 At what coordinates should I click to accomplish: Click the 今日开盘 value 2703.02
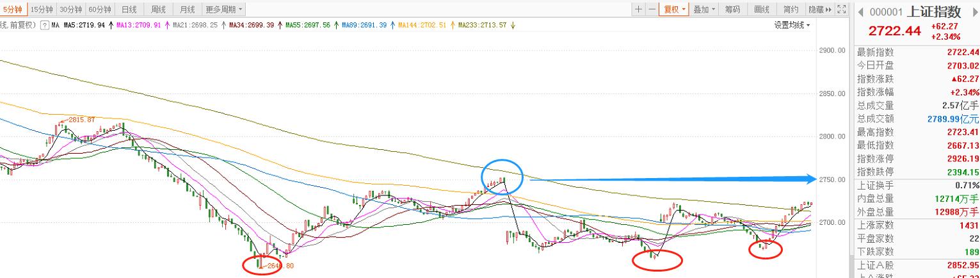[x=963, y=66]
